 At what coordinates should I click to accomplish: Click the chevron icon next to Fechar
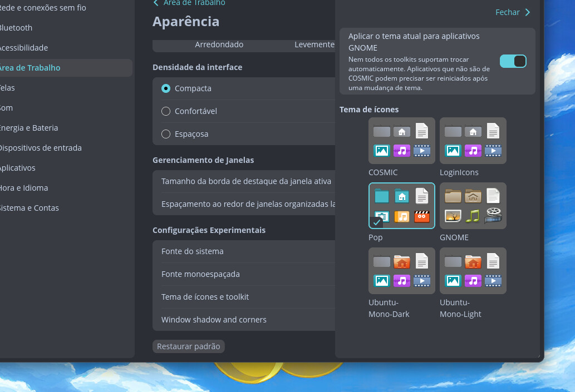coord(527,12)
